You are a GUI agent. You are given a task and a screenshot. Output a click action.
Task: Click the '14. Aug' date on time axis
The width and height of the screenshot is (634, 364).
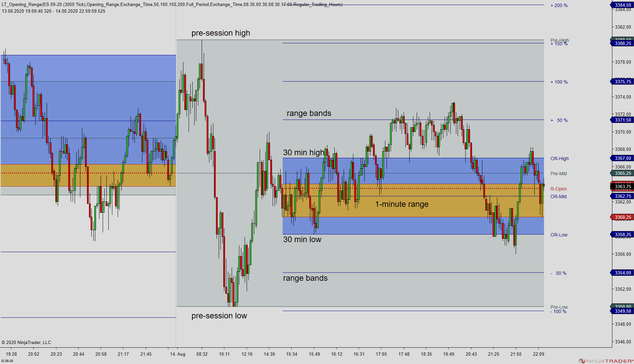178,354
